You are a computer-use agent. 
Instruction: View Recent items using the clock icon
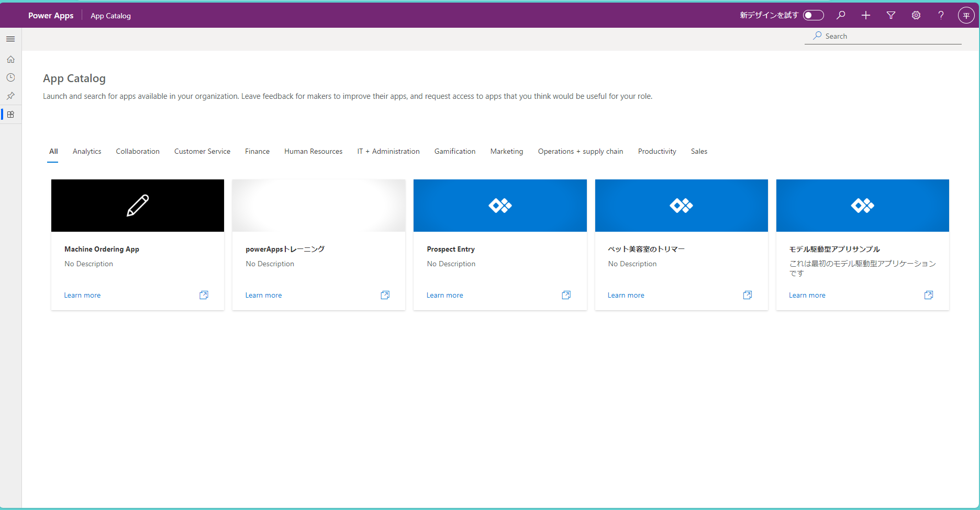[10, 77]
